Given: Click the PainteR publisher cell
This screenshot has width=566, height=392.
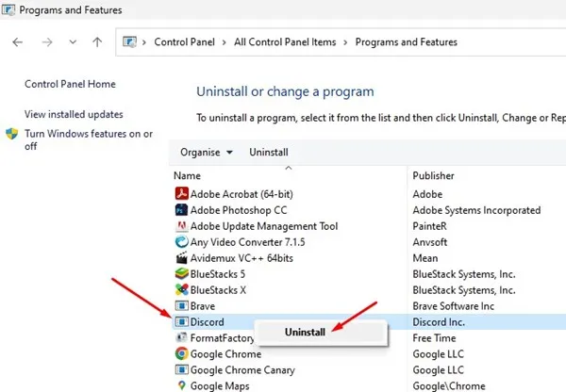Looking at the screenshot, I should tap(429, 226).
